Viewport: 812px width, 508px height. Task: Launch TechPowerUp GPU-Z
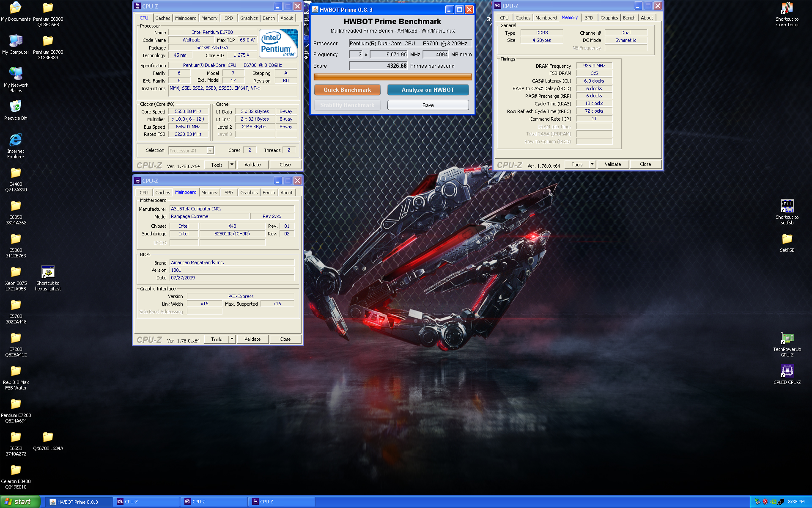pos(787,344)
